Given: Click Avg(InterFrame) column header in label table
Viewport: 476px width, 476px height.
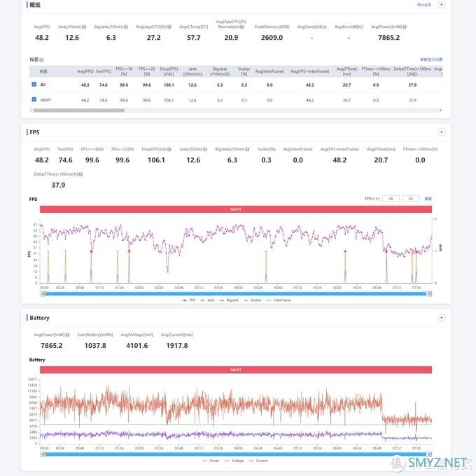Looking at the screenshot, I should (x=269, y=71).
